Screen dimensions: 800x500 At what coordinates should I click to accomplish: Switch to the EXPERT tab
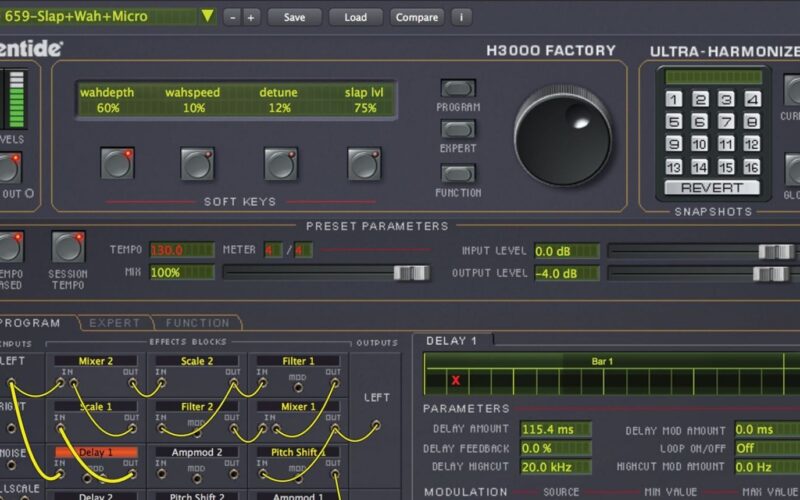coord(114,323)
